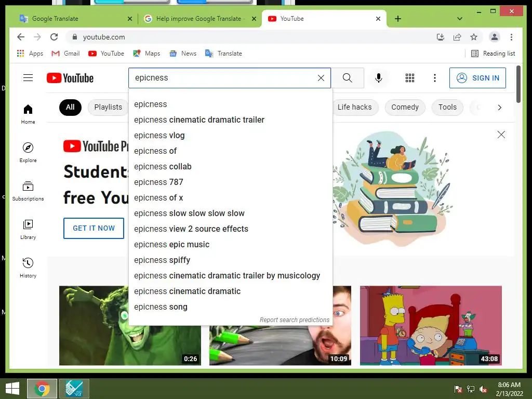This screenshot has height=399, width=532.
Task: Go to Home in sidebar
Action: 28,114
